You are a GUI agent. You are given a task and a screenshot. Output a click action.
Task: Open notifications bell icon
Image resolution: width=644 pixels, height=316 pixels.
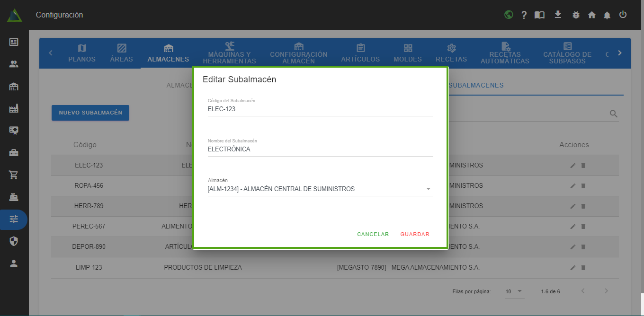pyautogui.click(x=607, y=15)
